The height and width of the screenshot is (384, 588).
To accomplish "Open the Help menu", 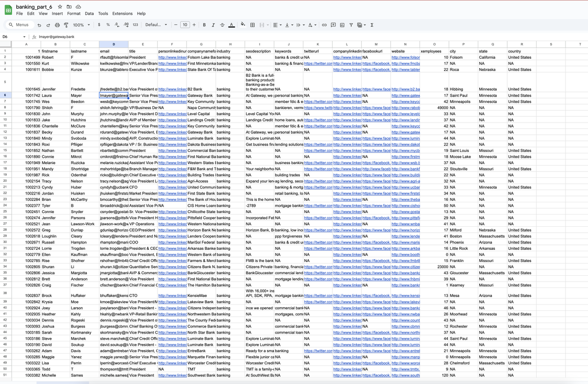I will point(142,14).
